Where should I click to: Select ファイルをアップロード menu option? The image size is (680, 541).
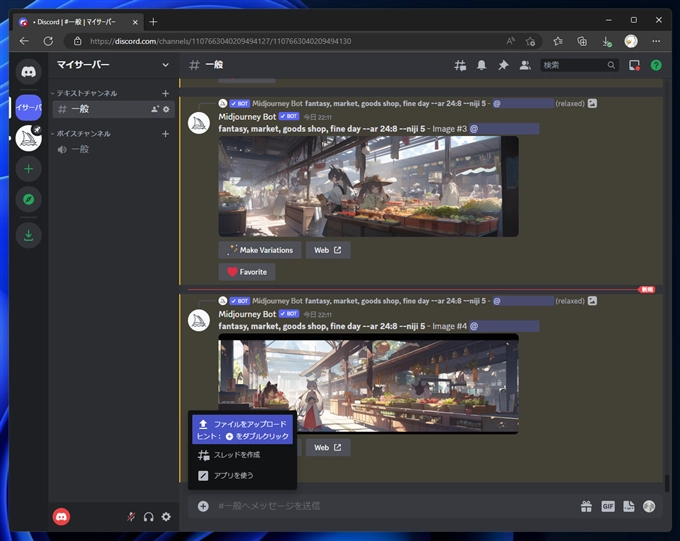[242, 430]
